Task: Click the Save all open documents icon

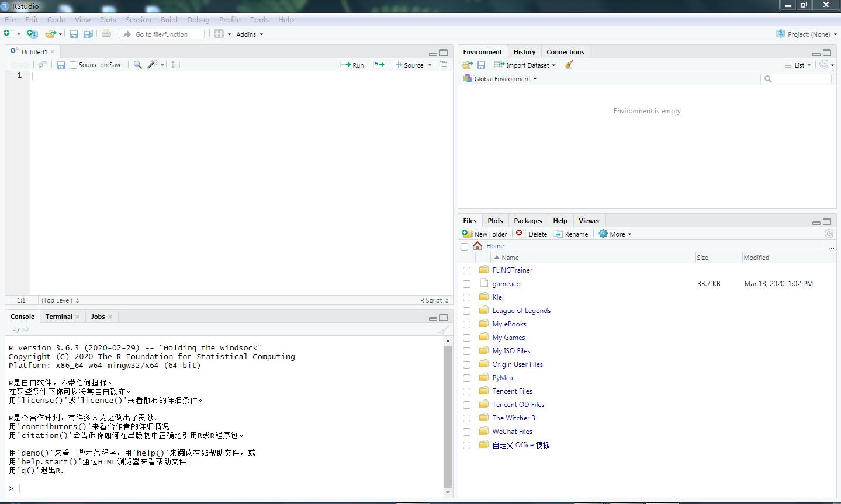Action: [88, 34]
